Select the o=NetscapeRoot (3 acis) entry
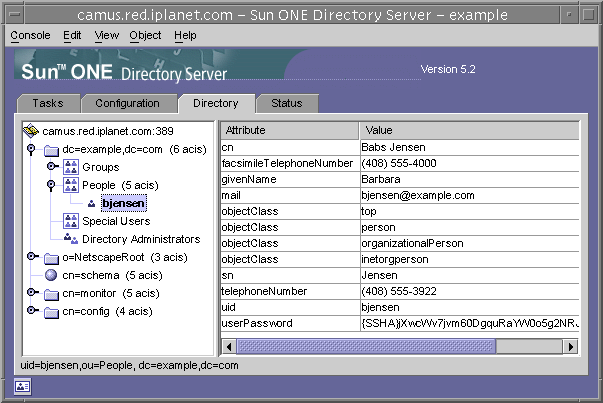This screenshot has height=403, width=603. (125, 257)
